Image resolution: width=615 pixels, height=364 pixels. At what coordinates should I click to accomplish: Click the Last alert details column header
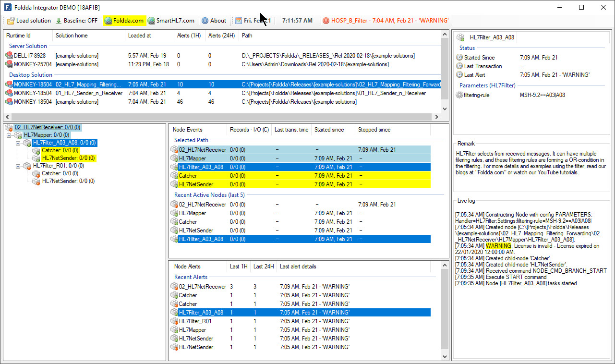(x=354, y=267)
